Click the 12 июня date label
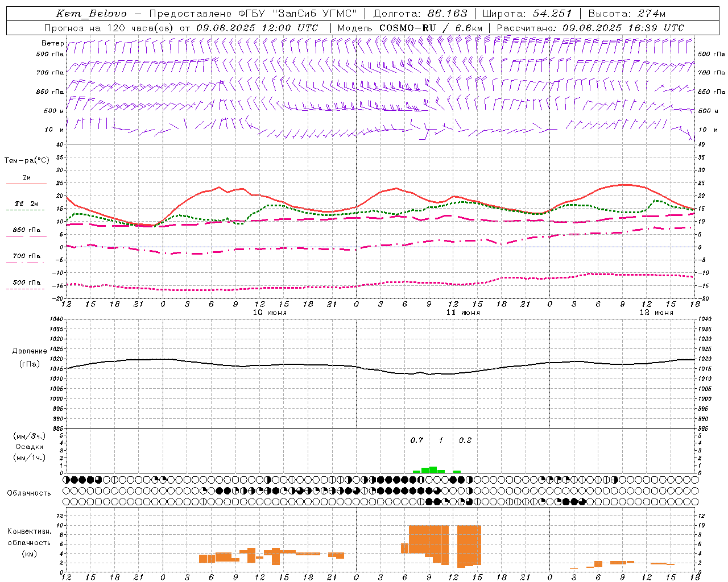 656,313
